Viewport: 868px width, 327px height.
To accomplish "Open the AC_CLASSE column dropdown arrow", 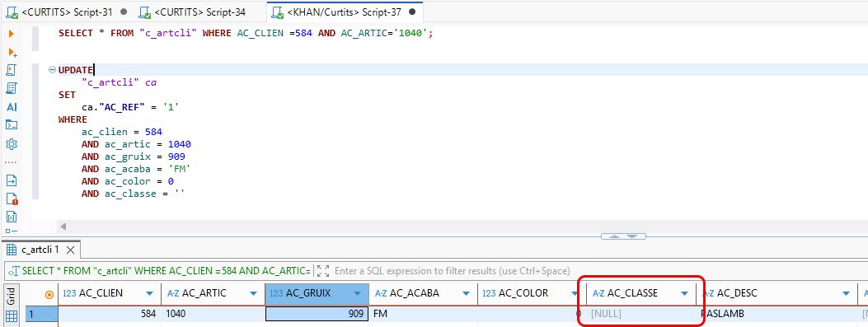I will pos(684,294).
